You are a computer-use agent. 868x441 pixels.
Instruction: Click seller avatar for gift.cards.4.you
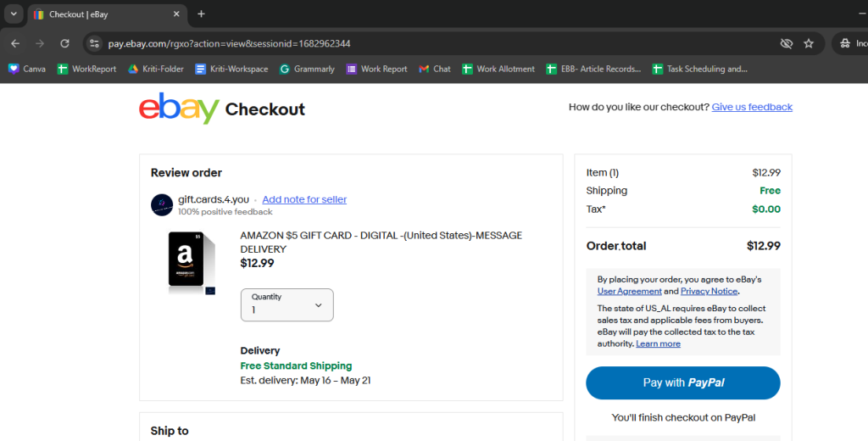click(162, 205)
